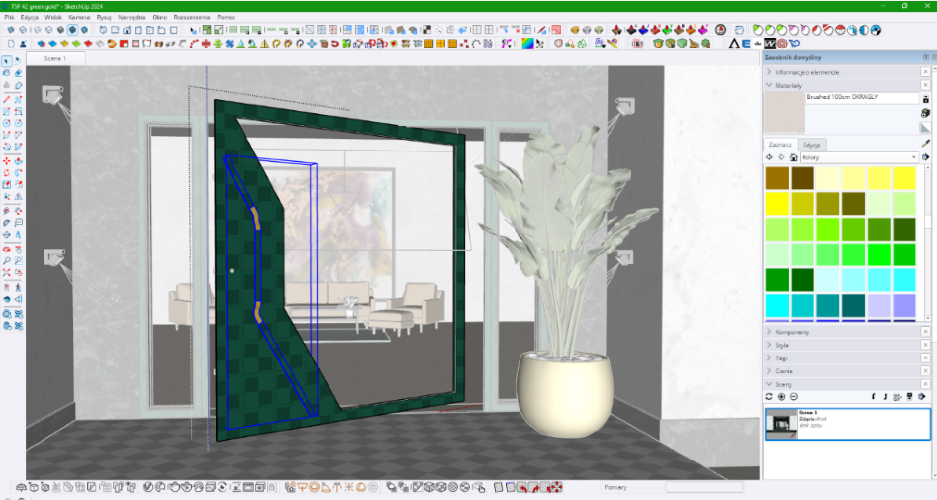Toggle scene details view in Sceny panel
This screenshot has height=500, width=937.
[910, 397]
